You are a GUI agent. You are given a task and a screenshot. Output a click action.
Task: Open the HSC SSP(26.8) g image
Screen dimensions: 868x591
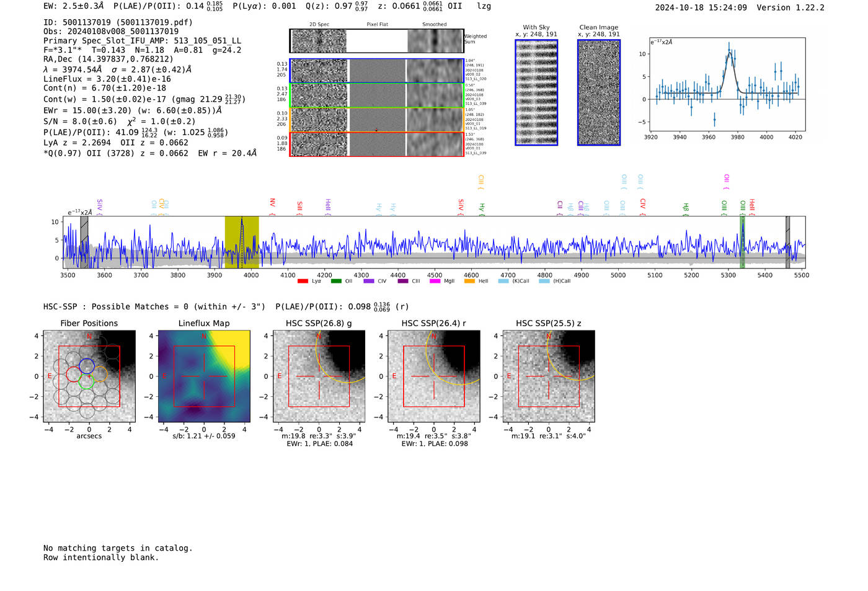click(319, 376)
